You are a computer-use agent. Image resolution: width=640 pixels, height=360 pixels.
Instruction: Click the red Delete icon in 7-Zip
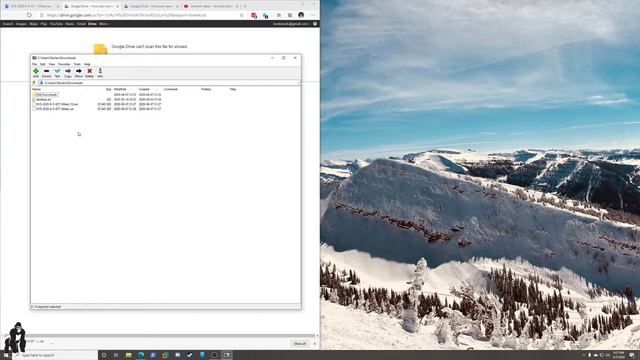(x=89, y=72)
